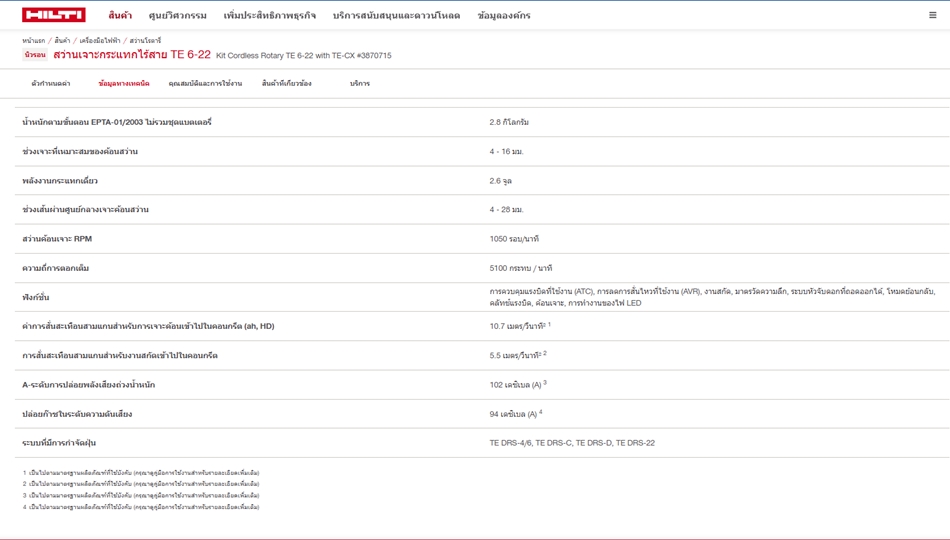
Task: Click the '94 เดซิเบล (A)' value
Action: 516,414
